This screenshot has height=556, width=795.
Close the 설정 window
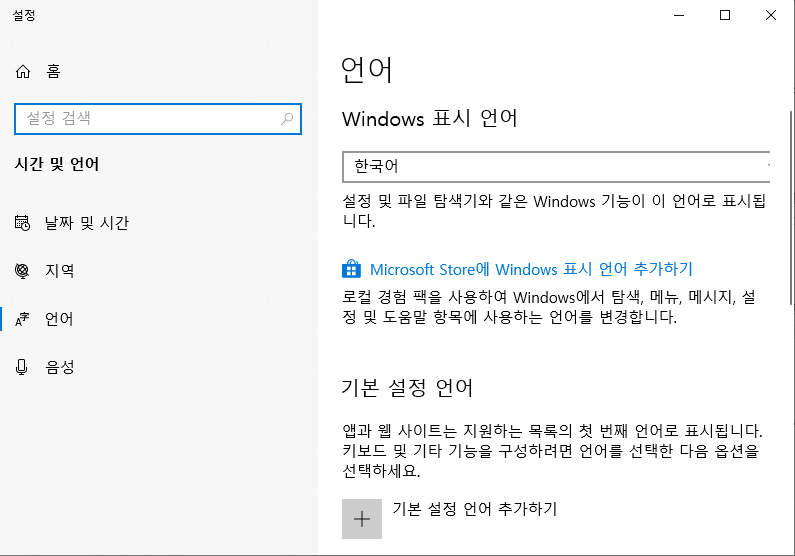[771, 15]
